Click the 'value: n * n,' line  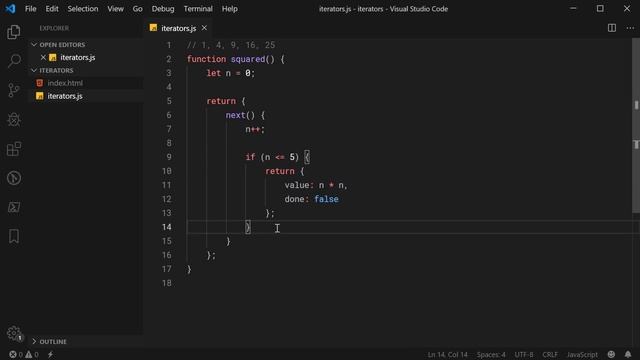click(x=316, y=185)
